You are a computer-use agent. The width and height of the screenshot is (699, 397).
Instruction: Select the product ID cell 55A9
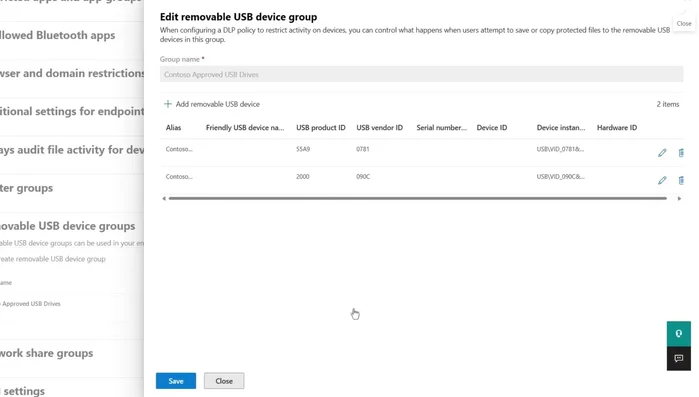tap(303, 149)
